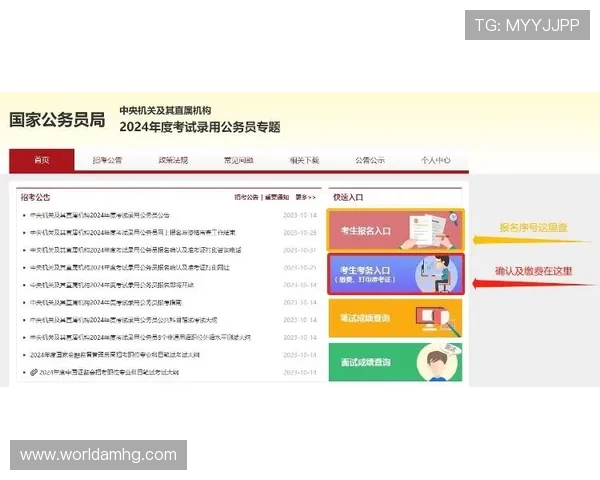This screenshot has width=600, height=480.
Task: Click the 快速入口 panel heading
Action: click(x=348, y=197)
